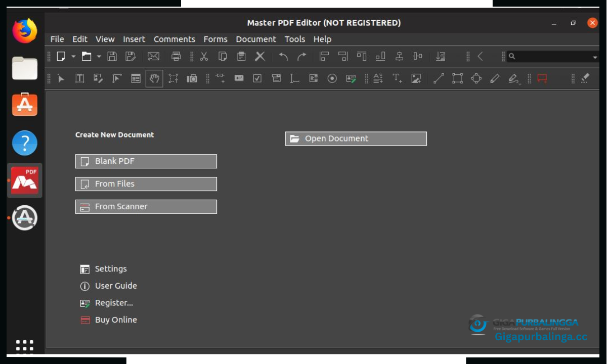The image size is (607, 364).
Task: Click the Radio button form field icon
Action: click(332, 78)
